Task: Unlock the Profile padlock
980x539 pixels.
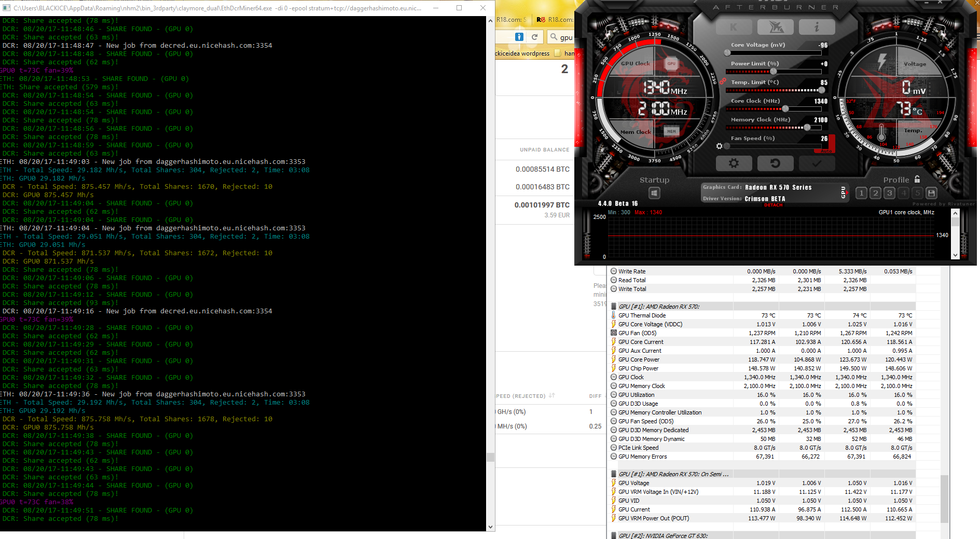Action: click(917, 179)
